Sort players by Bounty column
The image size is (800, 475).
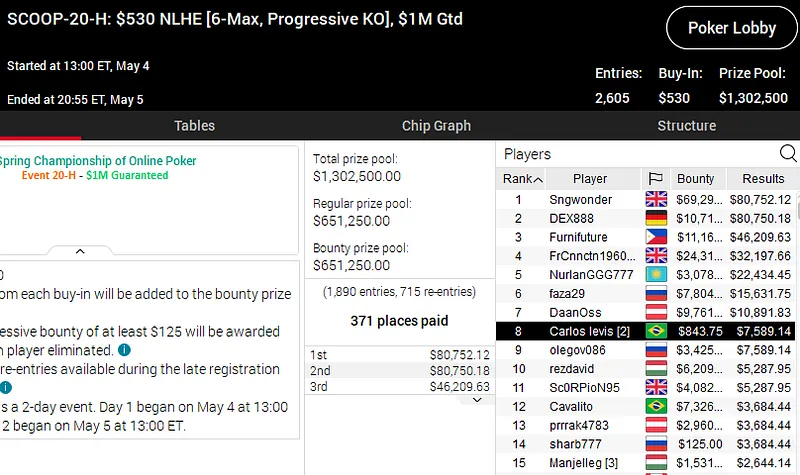coord(696,179)
